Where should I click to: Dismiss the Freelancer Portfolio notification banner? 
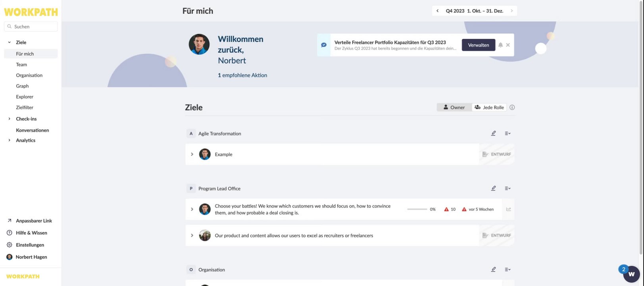pos(508,45)
